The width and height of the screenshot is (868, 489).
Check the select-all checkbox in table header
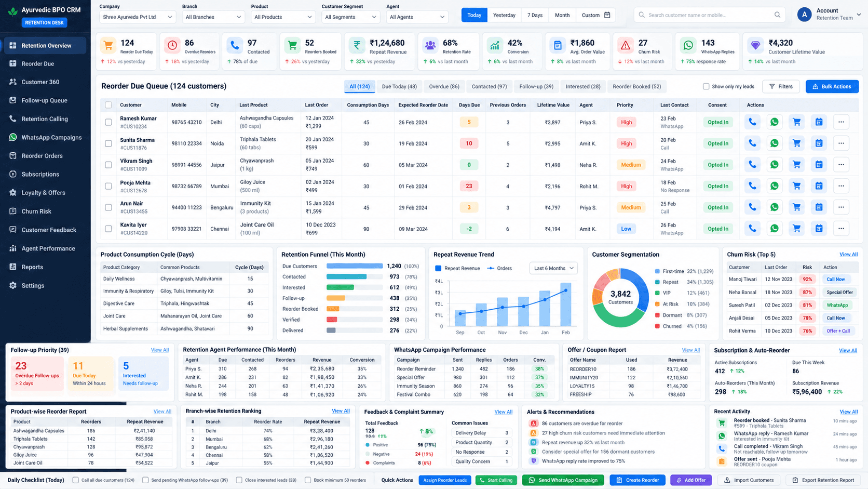108,105
